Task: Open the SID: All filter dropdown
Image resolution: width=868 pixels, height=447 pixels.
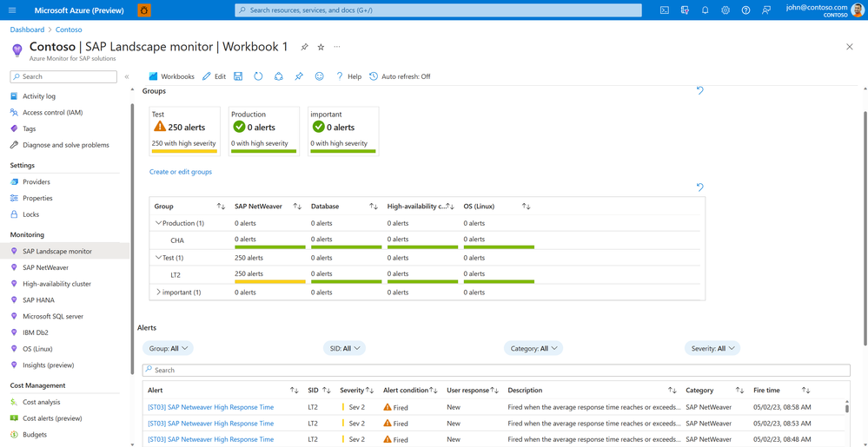Action: [x=344, y=348]
